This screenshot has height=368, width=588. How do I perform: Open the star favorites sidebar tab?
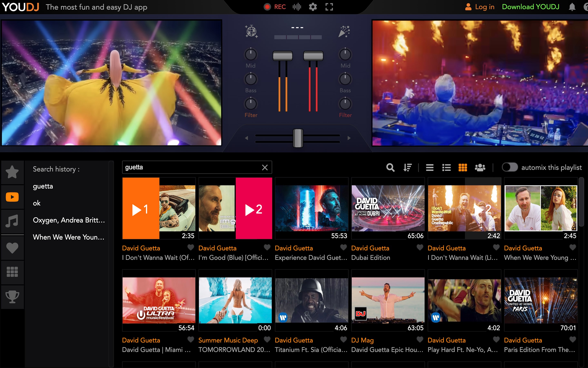click(12, 172)
